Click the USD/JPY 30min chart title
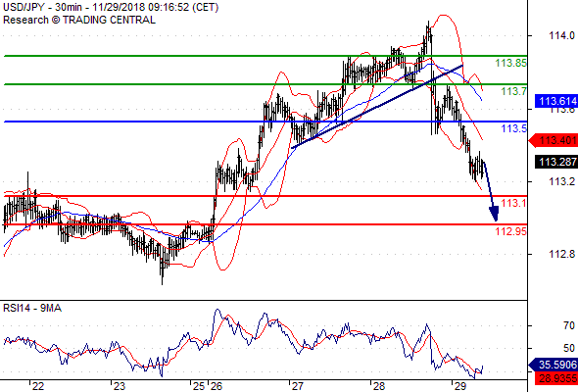578x392 pixels. [x=111, y=7]
